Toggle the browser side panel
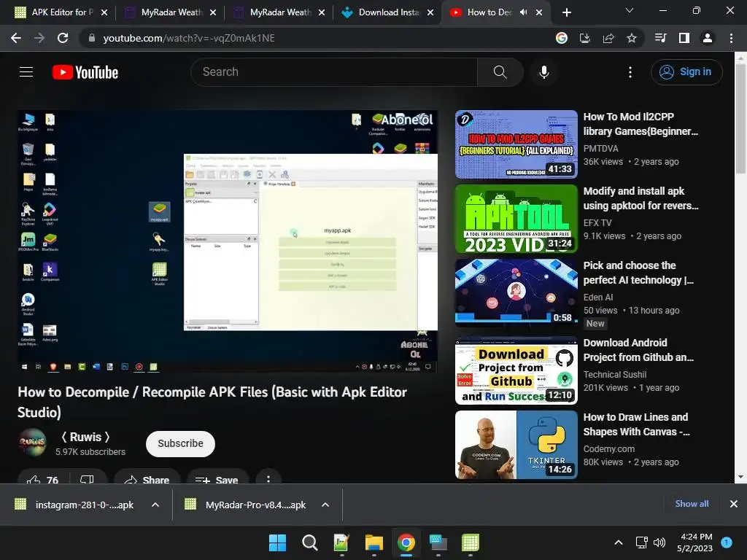Image resolution: width=747 pixels, height=560 pixels. [x=684, y=38]
